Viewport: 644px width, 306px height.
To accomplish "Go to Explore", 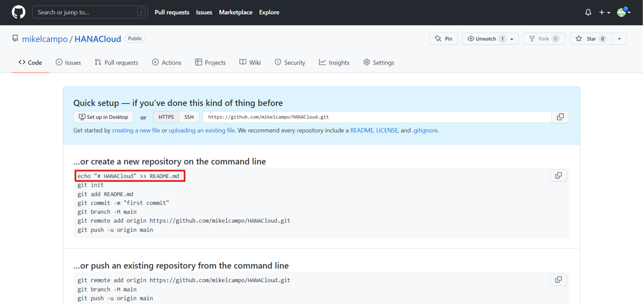I will coord(269,13).
